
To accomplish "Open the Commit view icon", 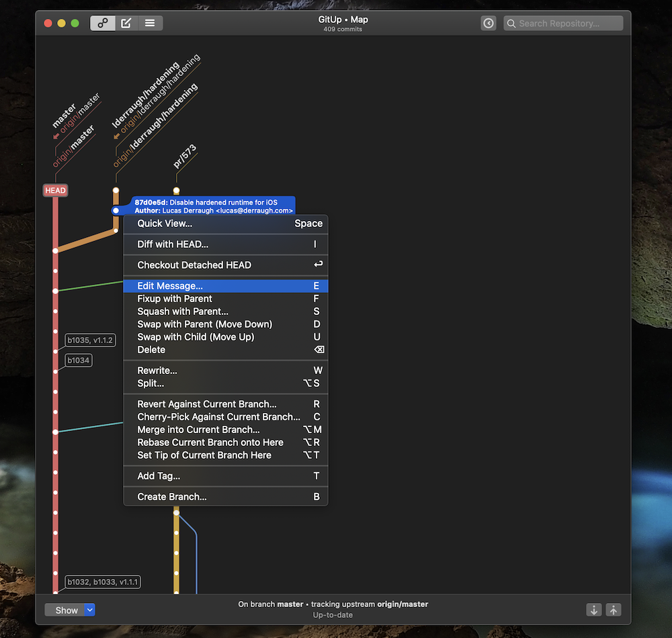I will [x=126, y=23].
